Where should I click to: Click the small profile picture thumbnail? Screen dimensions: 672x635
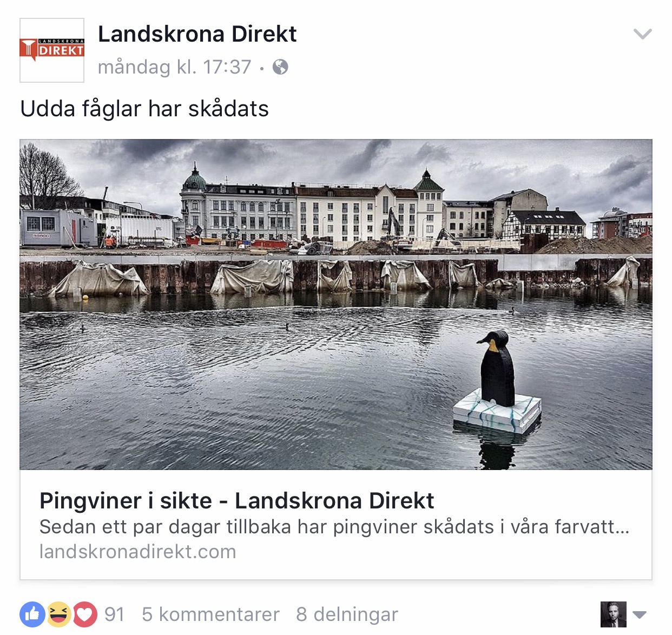pyautogui.click(x=614, y=614)
